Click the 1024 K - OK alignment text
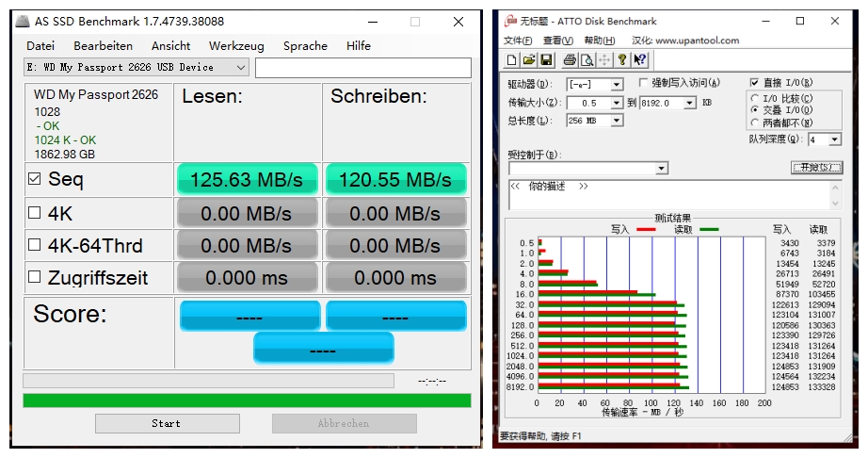Image resolution: width=868 pixels, height=458 pixels. pyautogui.click(x=65, y=140)
